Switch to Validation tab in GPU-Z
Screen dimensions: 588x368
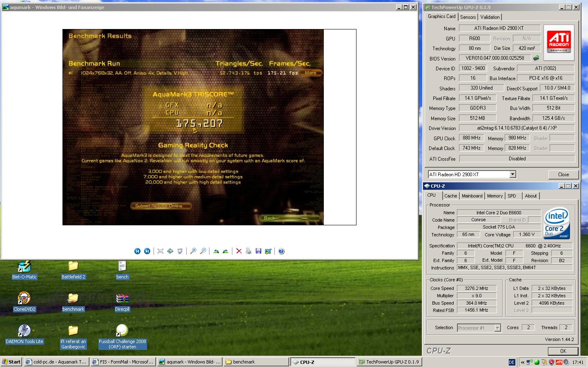click(x=490, y=17)
